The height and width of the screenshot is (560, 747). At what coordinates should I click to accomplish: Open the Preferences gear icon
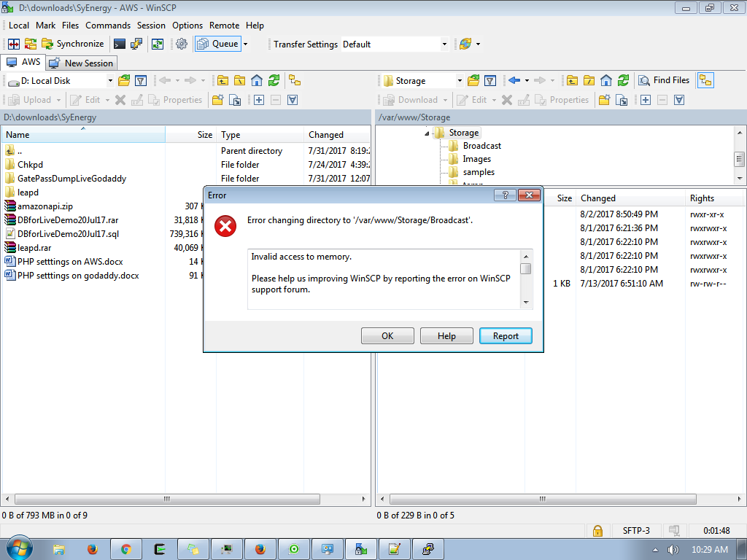point(182,44)
